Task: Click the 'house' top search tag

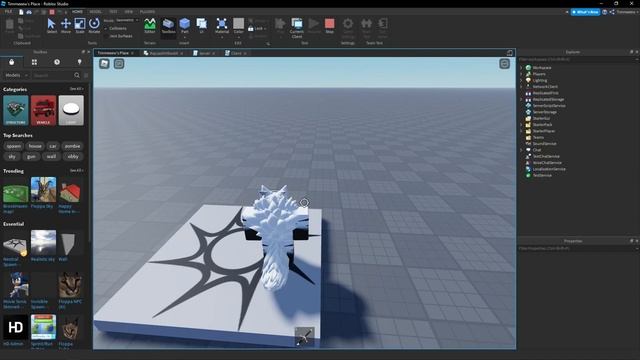Action: [x=35, y=146]
